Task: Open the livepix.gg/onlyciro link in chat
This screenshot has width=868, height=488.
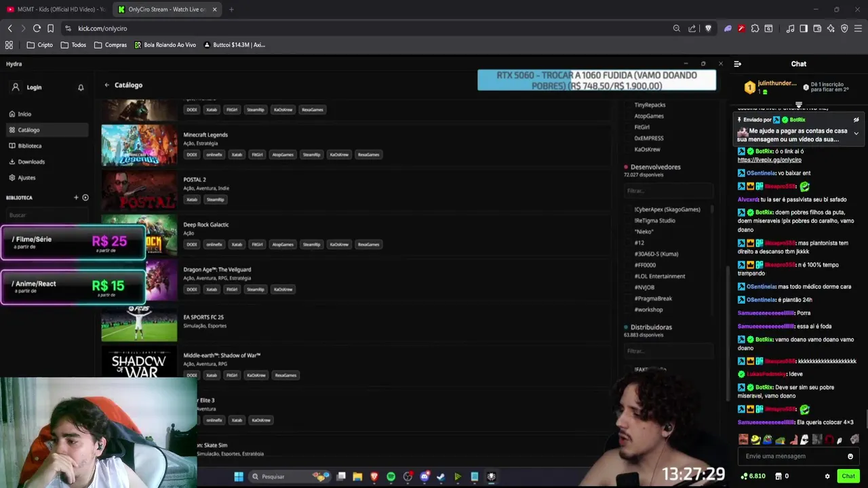Action: (769, 160)
